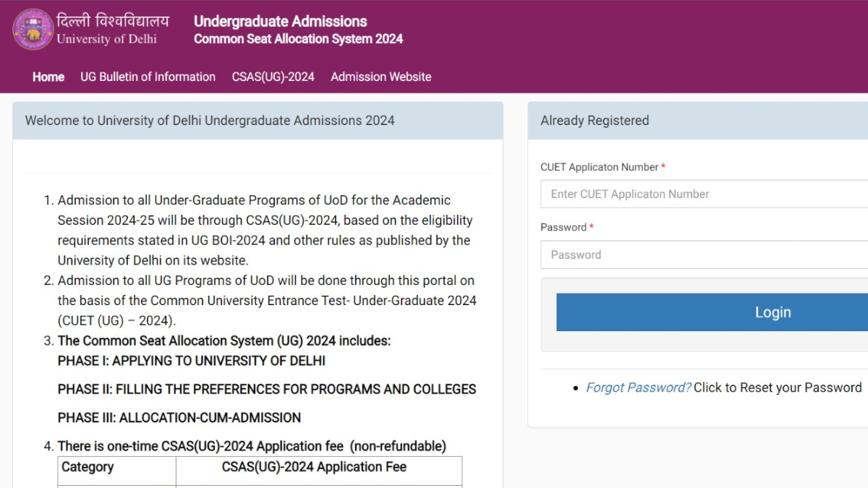This screenshot has height=488, width=868.
Task: Click the Undergraduate Admissions header title
Action: point(280,22)
